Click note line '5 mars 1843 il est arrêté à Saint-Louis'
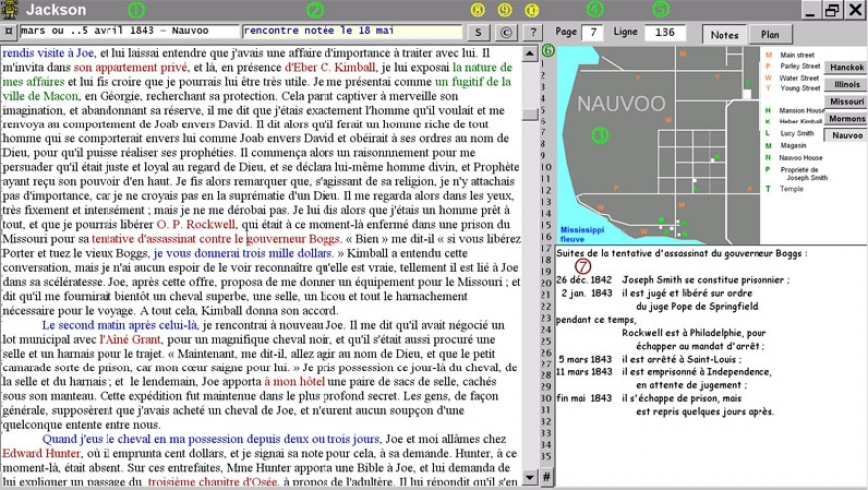Screen dimensions: 868x490 point(650,359)
